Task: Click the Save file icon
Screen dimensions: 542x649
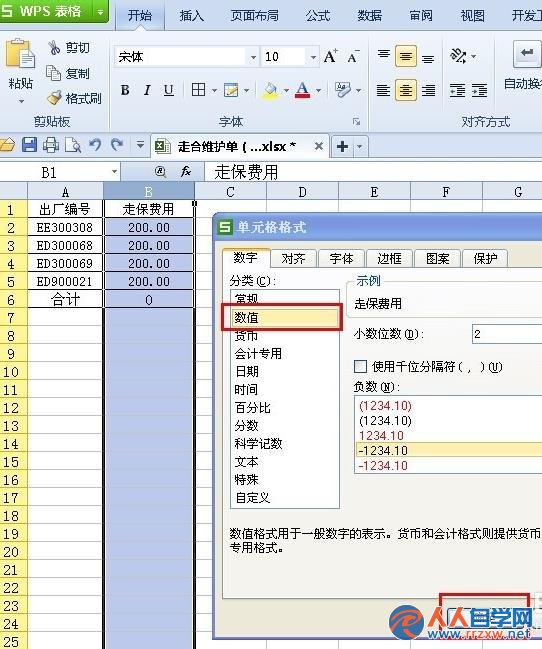Action: click(x=29, y=145)
